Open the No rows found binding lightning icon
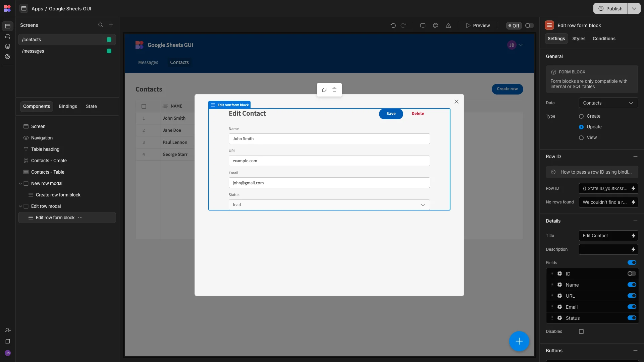Image resolution: width=644 pixels, height=362 pixels. (x=633, y=202)
